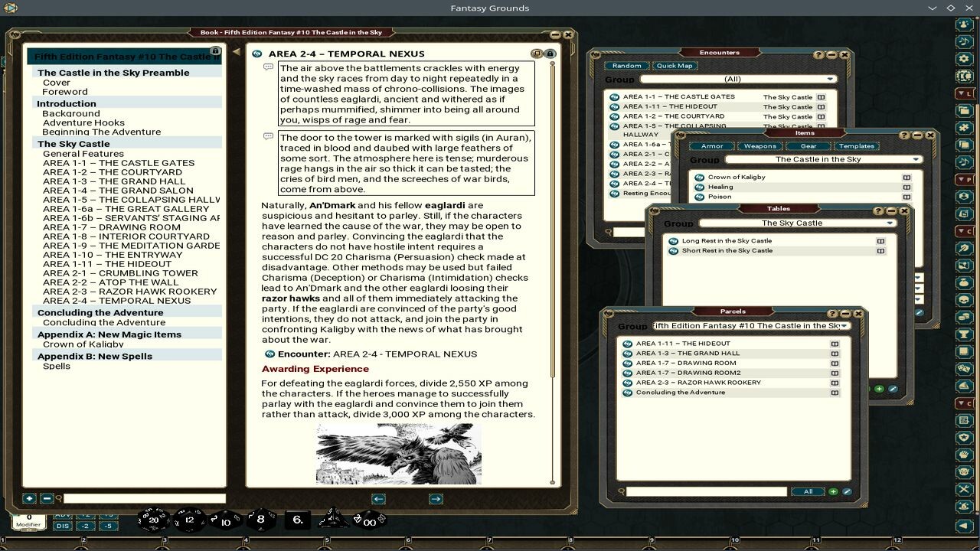Click the help question mark on the Encounters window
Viewport: 980px width, 551px height.
(818, 54)
